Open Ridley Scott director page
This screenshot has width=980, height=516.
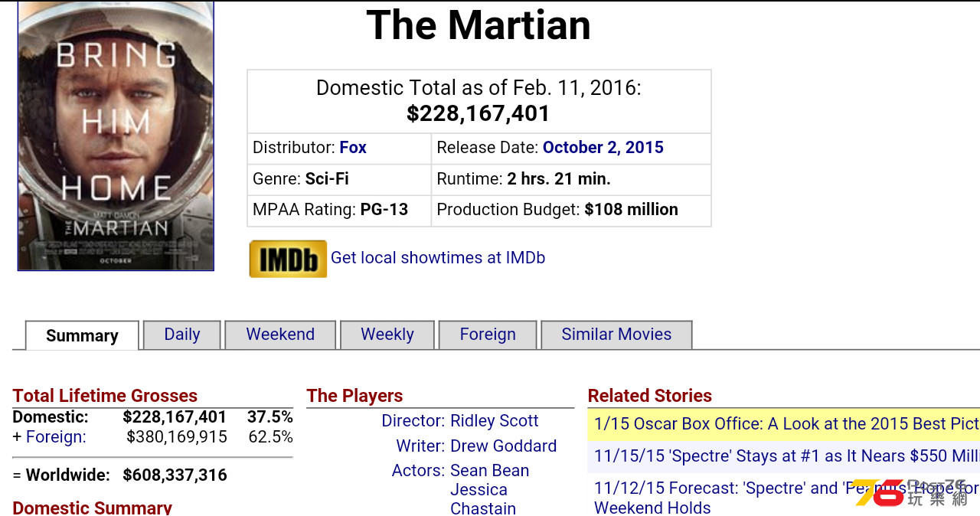coord(495,421)
